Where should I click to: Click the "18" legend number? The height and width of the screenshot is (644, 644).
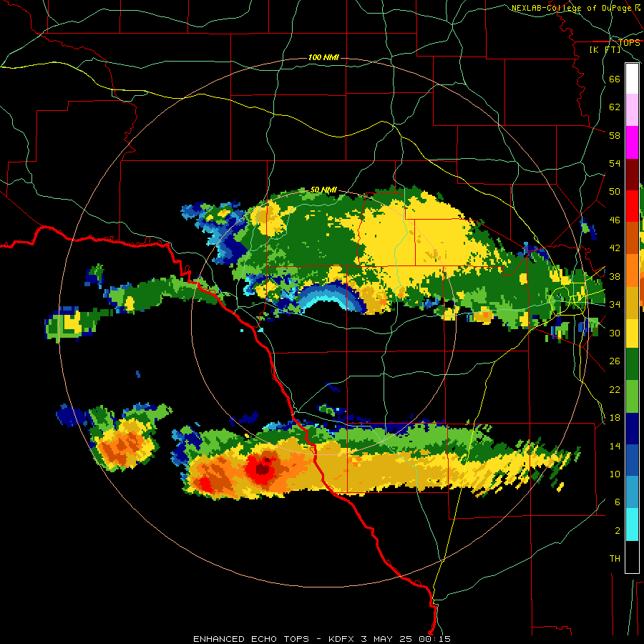click(x=615, y=418)
